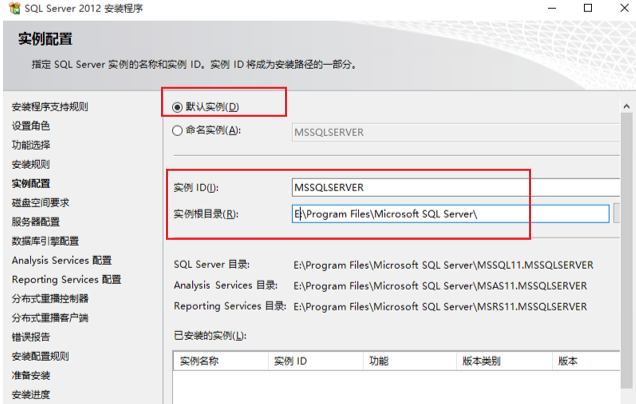Click the 安装规则 step in the sidebar
636x404 pixels.
31,164
